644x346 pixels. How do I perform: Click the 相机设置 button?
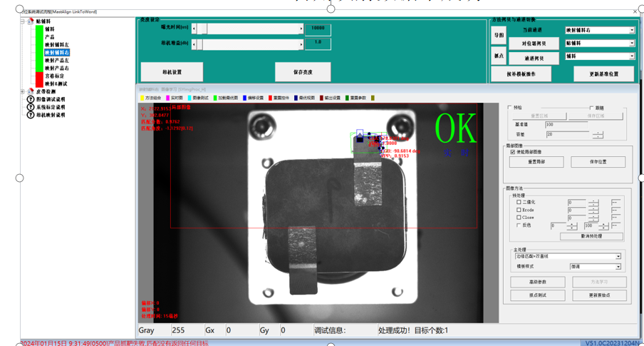pyautogui.click(x=172, y=72)
